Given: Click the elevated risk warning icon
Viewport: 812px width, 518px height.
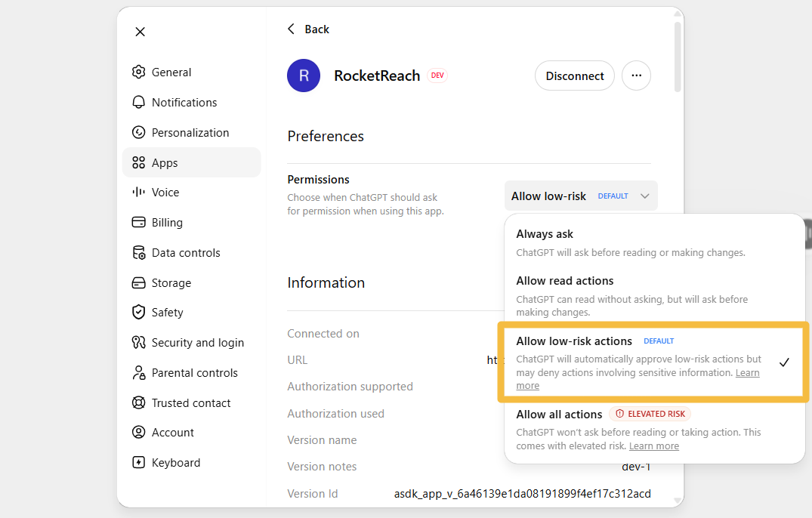Looking at the screenshot, I should coord(619,414).
